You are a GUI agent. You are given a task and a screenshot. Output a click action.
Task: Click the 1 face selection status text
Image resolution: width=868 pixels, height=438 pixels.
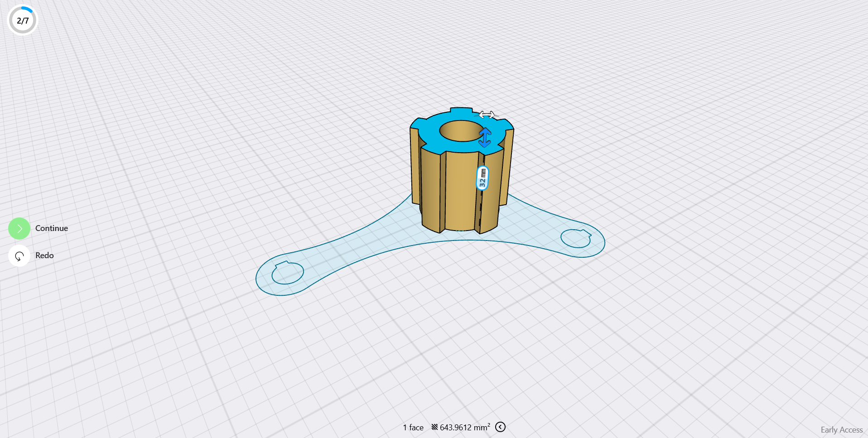(413, 428)
